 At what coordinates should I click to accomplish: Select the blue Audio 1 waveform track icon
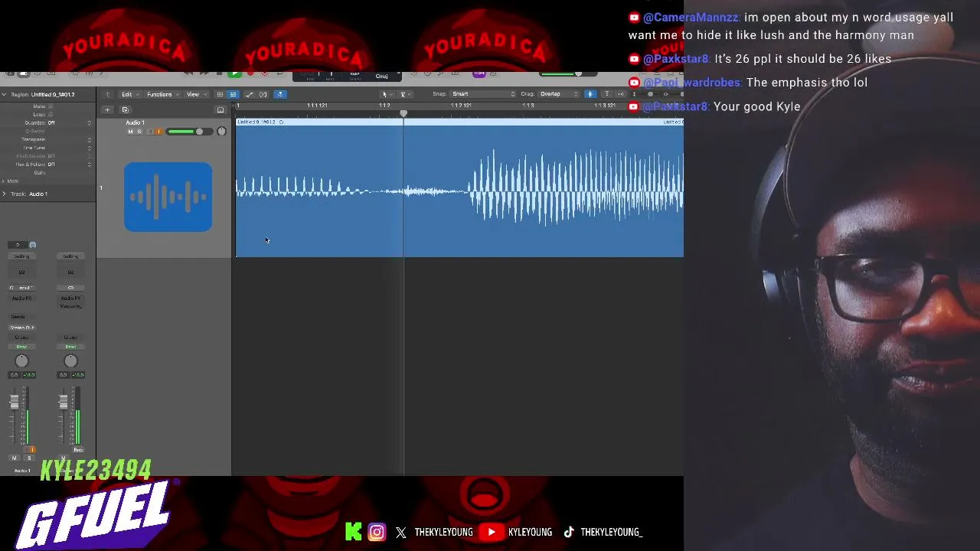(x=168, y=197)
